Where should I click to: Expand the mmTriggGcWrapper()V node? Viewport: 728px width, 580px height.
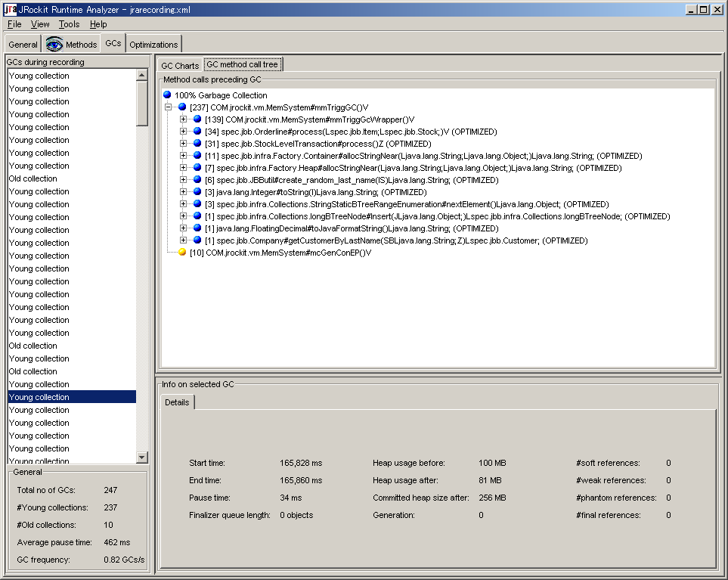[x=184, y=119]
